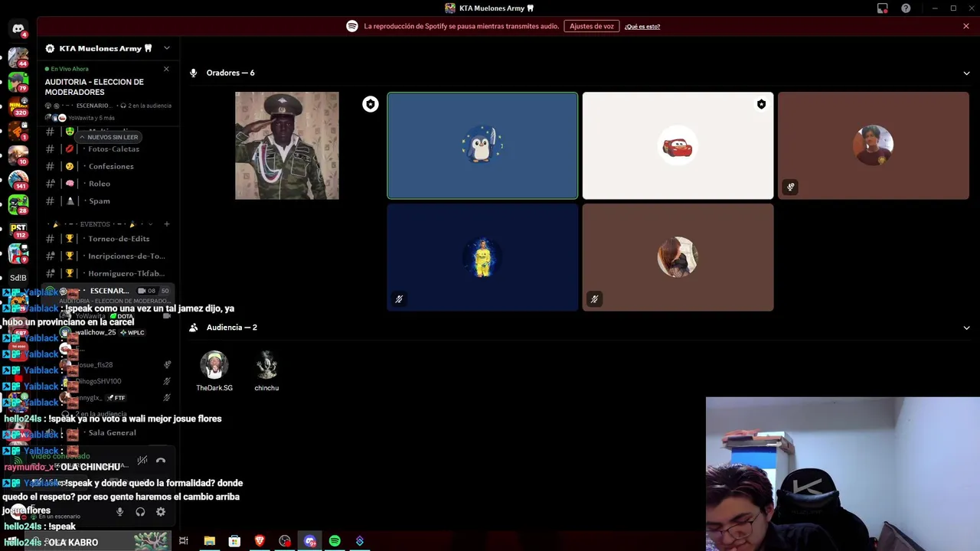Open Brave browser from the taskbar

coord(260,541)
